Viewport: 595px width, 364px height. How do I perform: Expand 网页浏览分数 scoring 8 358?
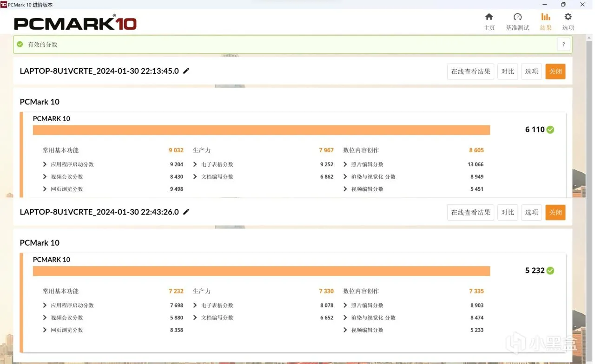coord(45,330)
